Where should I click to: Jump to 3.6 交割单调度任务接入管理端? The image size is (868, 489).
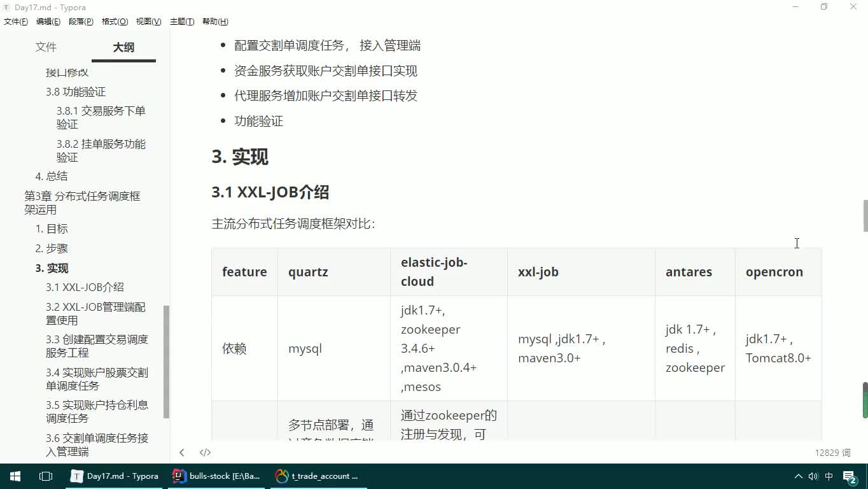97,444
